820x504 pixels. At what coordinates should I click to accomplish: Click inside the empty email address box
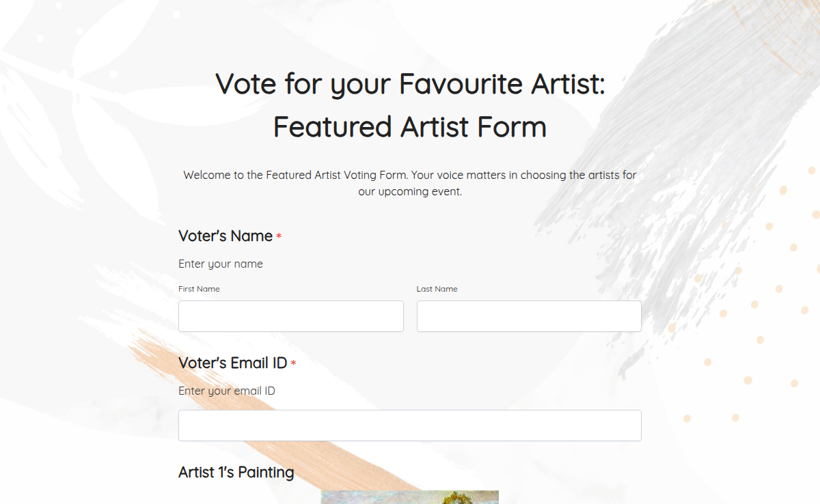(410, 425)
